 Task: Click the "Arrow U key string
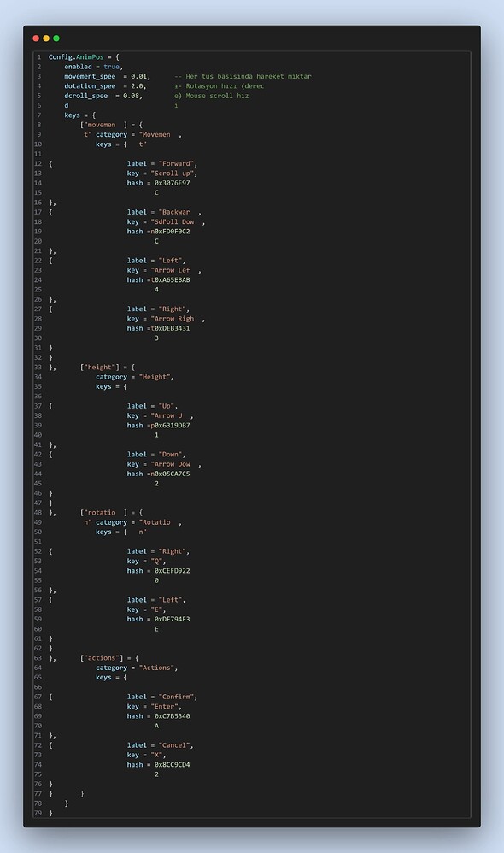click(x=167, y=415)
